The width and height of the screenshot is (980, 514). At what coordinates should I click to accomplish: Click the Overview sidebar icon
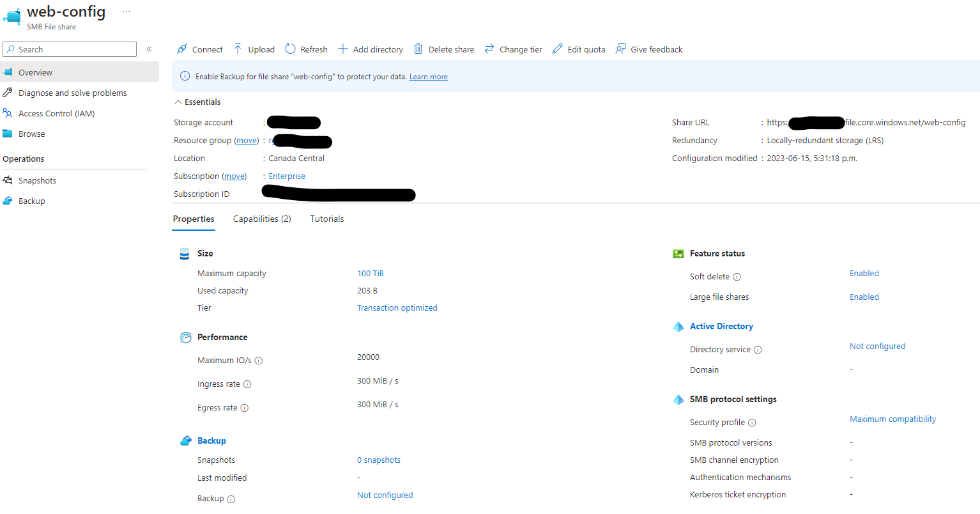click(x=8, y=72)
